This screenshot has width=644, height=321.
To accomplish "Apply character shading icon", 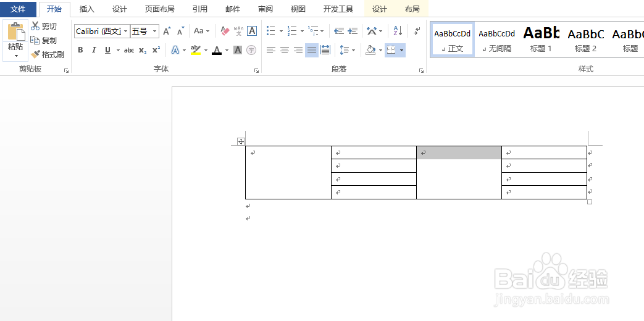I will pos(237,50).
